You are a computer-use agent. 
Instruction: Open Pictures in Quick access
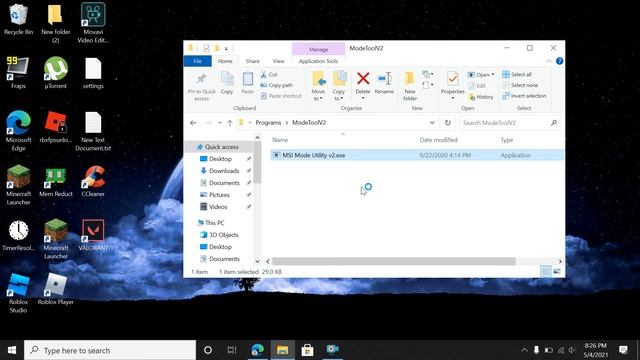tap(219, 195)
